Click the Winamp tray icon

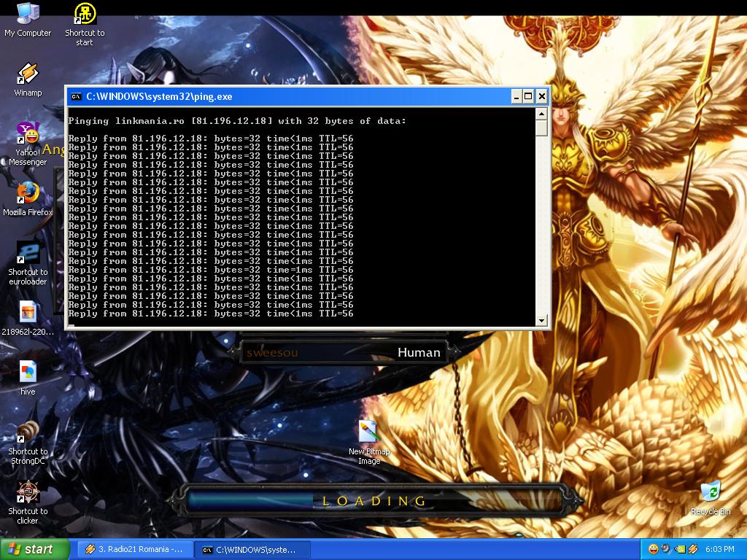[693, 549]
